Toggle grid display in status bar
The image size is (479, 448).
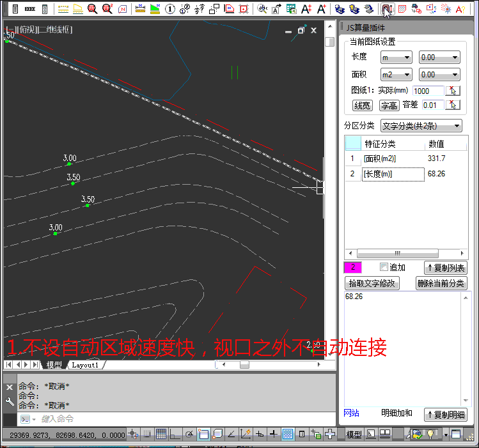[161, 435]
